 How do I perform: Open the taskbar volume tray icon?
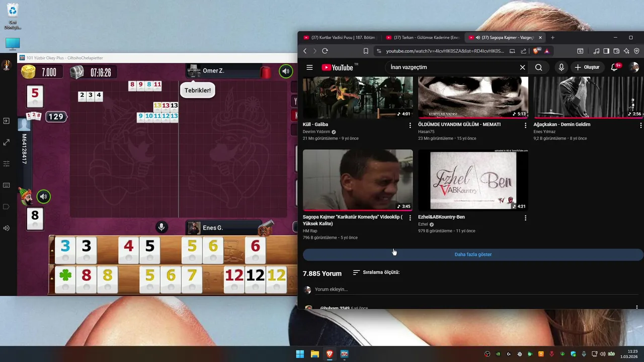coord(603,354)
